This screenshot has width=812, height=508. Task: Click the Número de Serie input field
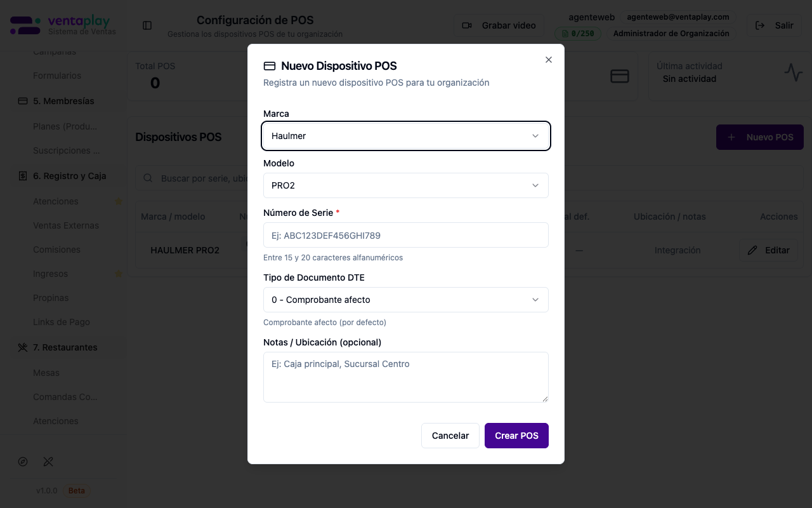(406, 235)
